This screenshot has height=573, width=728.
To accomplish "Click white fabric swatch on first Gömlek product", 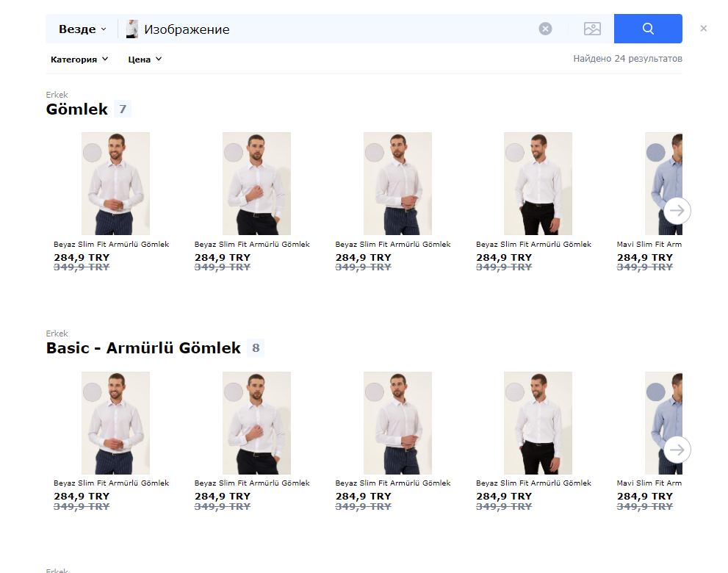I will click(x=93, y=152).
